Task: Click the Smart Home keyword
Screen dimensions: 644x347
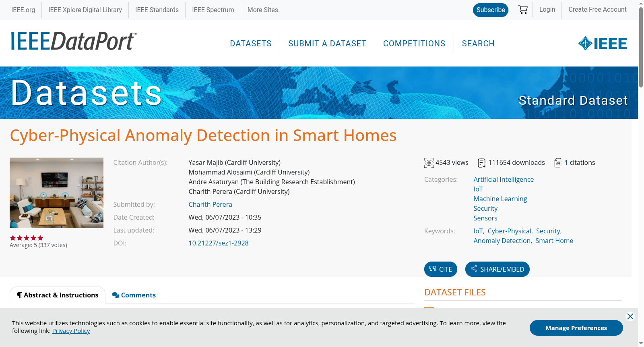Action: [x=554, y=241]
